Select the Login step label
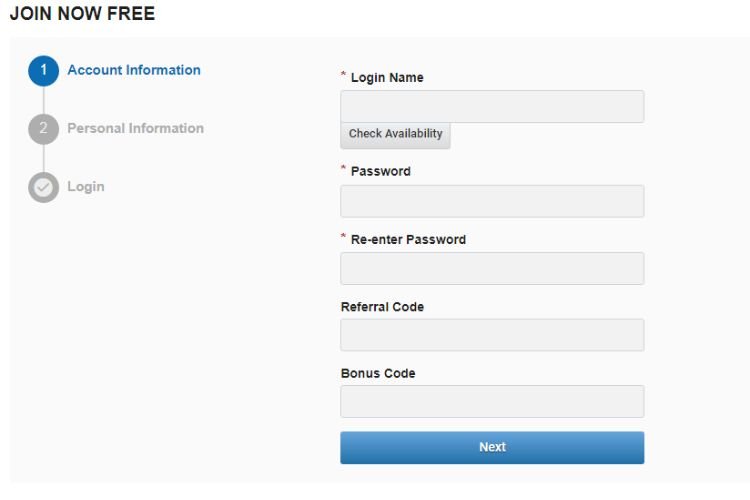750x500 pixels. [x=85, y=186]
